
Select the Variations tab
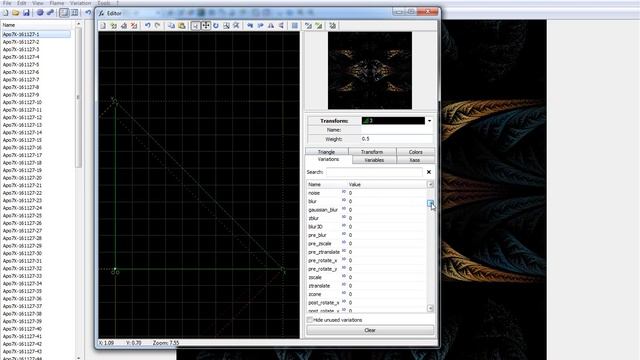tap(329, 160)
